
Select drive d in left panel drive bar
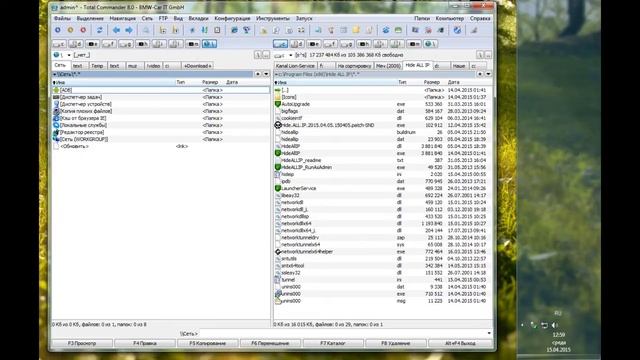tap(76, 44)
